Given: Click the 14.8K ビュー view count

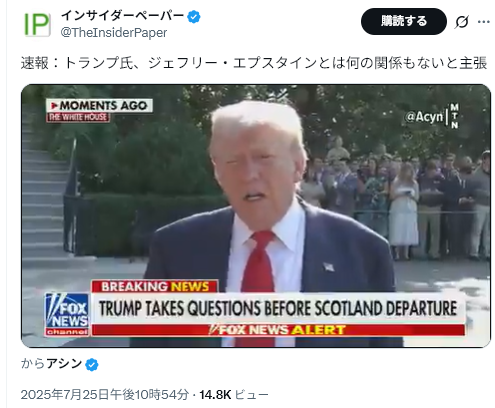Looking at the screenshot, I should (234, 395).
